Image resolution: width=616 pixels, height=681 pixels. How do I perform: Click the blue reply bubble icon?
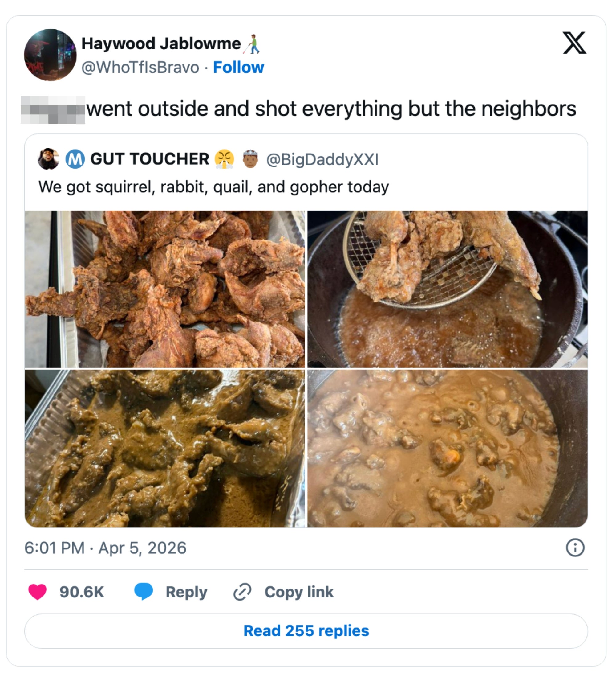coord(144,591)
